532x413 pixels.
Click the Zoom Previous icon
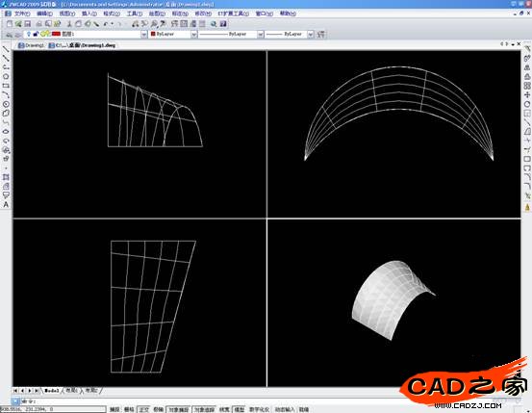pos(163,24)
